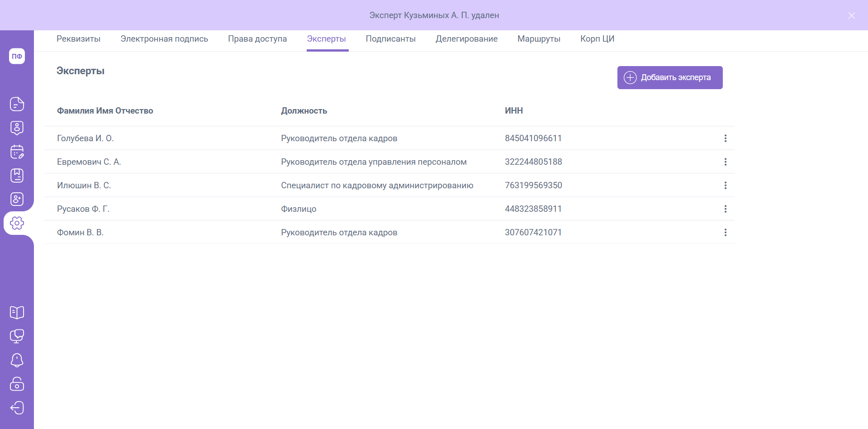Screen dimensions: 868x429
Task: Open the notifications bell icon
Action: coord(17,360)
